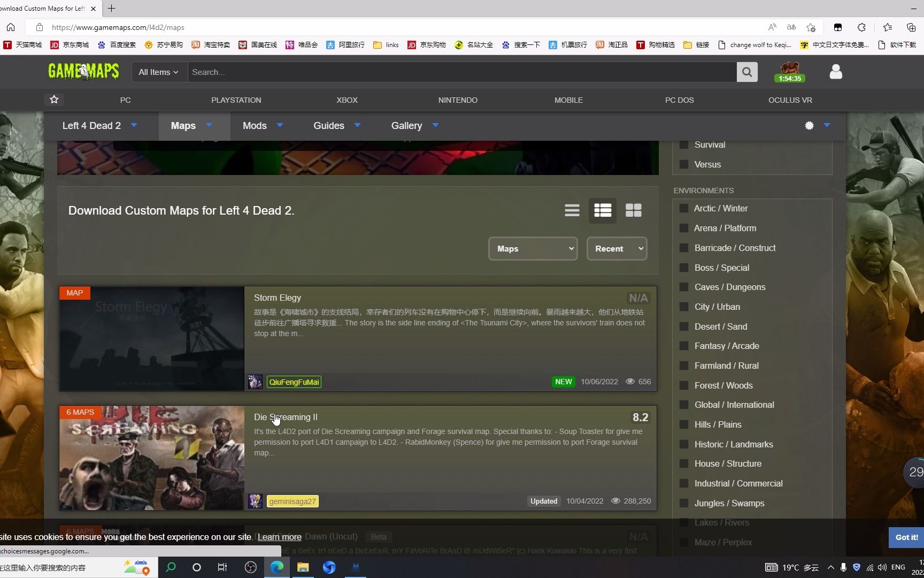Image resolution: width=924 pixels, height=578 pixels.
Task: Expand the Maps menu arrow
Action: (x=209, y=125)
